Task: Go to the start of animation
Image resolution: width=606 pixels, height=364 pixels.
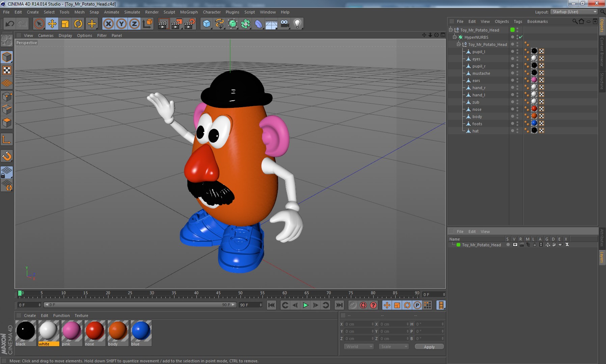Action: click(271, 305)
